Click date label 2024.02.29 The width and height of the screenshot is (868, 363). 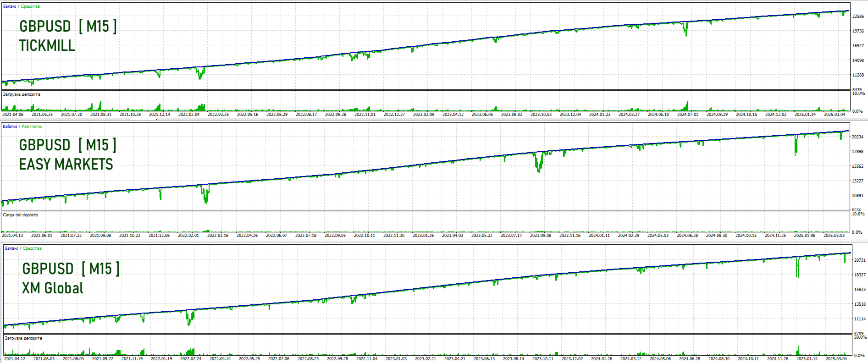629,236
